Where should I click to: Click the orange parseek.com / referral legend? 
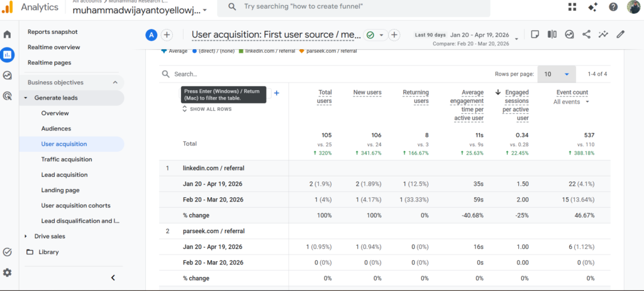coord(328,51)
